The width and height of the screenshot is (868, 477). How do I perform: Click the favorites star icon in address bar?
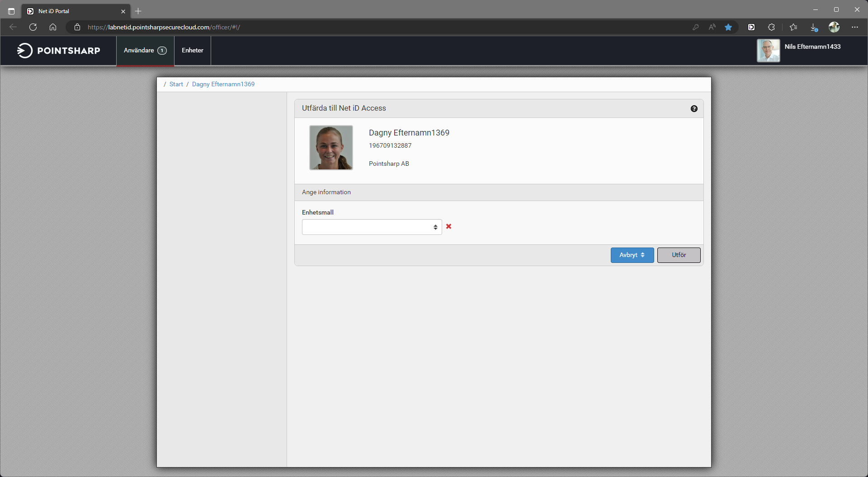tap(728, 27)
